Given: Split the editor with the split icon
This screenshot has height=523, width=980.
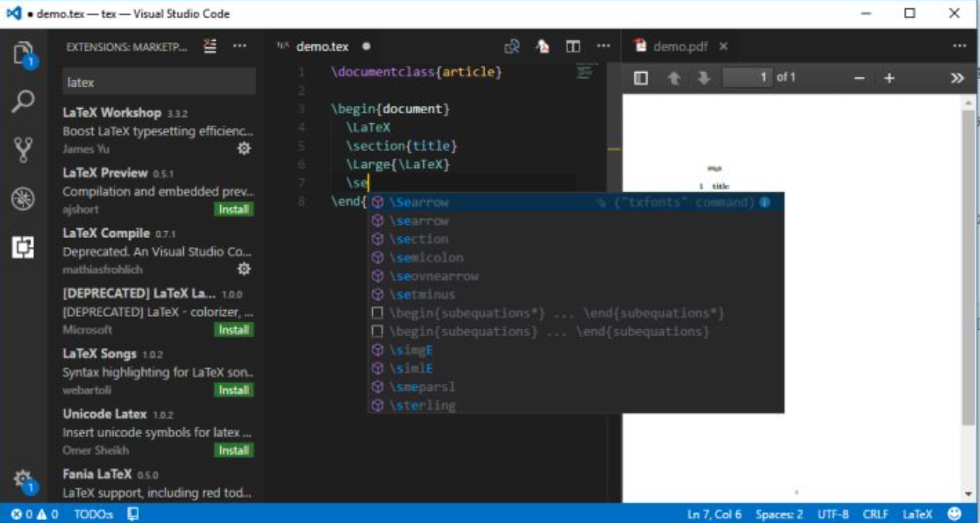Looking at the screenshot, I should [573, 46].
